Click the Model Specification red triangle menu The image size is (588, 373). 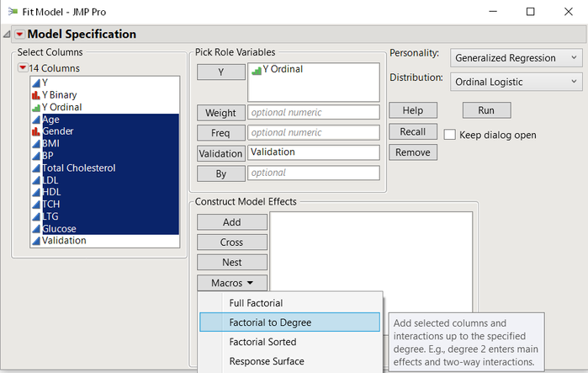[x=19, y=35]
